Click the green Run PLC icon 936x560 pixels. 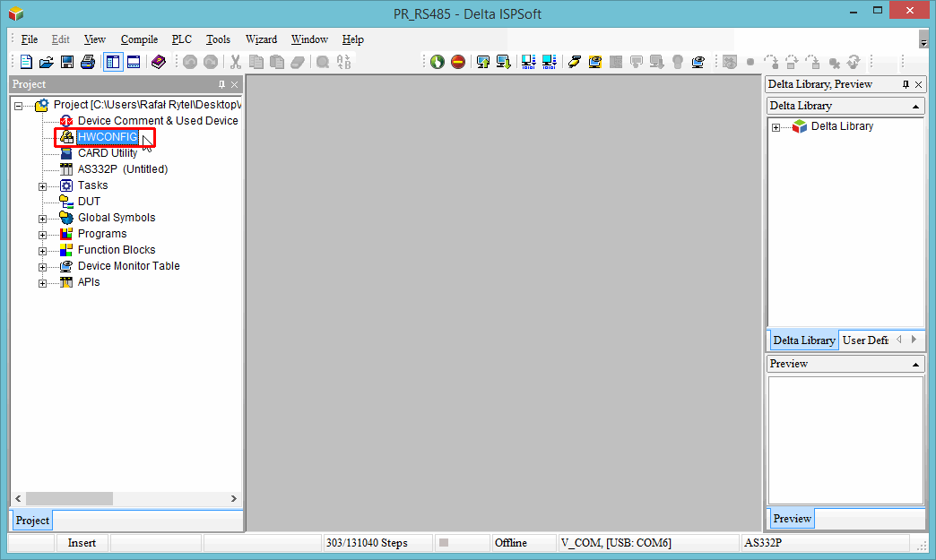438,62
